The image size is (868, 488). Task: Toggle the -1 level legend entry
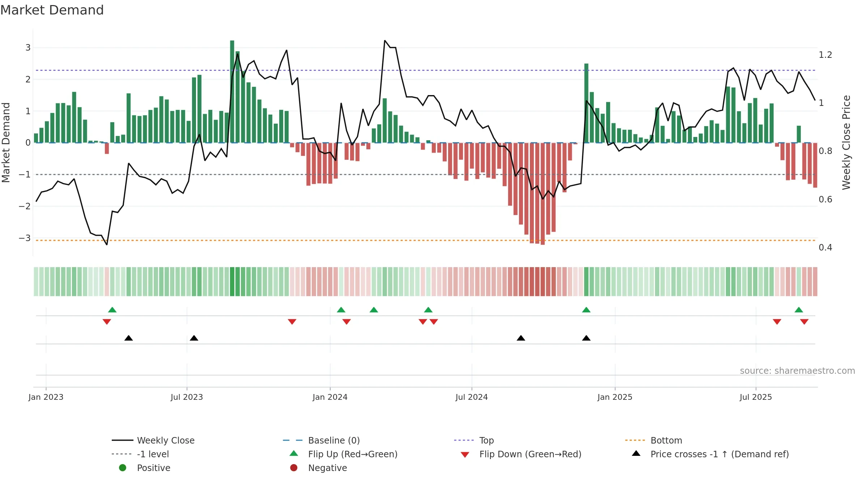(x=140, y=454)
